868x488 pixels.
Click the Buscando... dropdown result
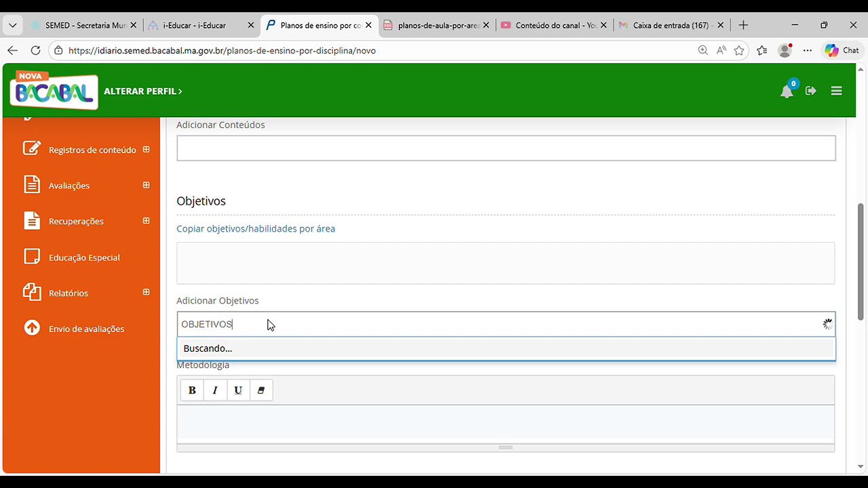point(506,348)
